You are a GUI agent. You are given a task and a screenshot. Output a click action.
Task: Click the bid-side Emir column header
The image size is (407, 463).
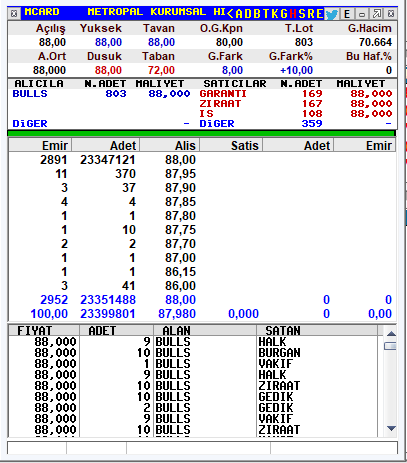(40, 146)
